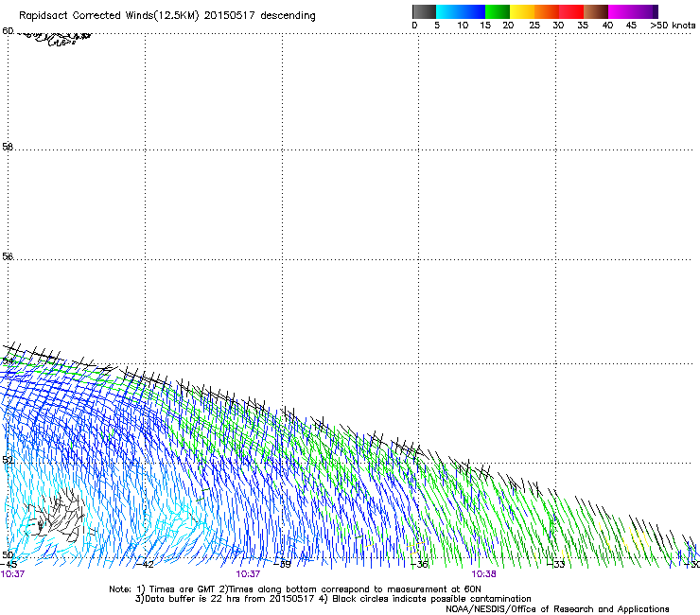Click the legend tick label '10'

tap(463, 26)
